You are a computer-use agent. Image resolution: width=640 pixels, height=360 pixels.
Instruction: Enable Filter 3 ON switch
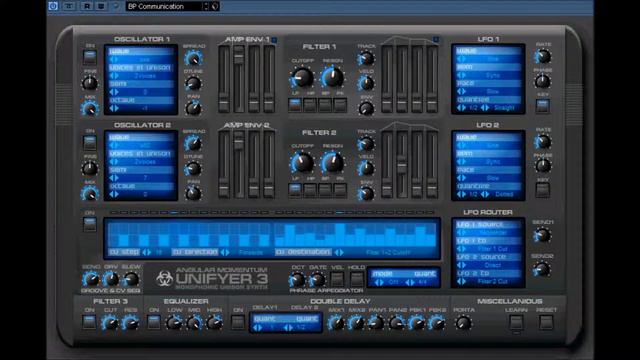coord(89,322)
